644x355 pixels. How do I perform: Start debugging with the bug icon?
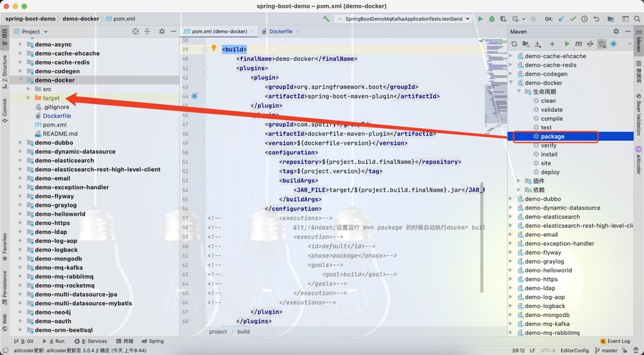coord(491,19)
